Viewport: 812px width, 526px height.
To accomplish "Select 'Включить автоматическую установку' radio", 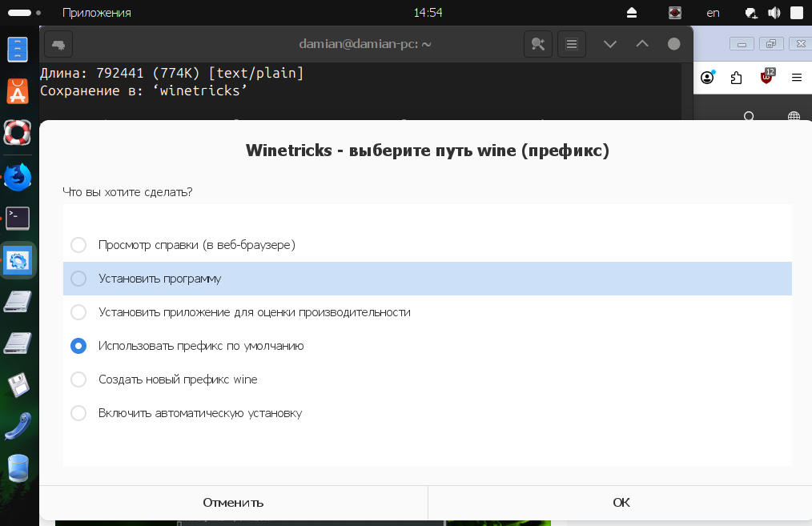I will (x=428, y=413).
